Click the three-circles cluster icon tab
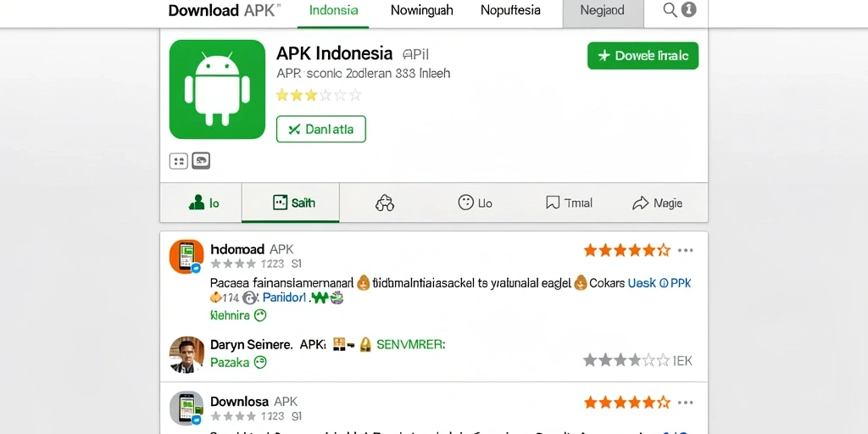 385,203
